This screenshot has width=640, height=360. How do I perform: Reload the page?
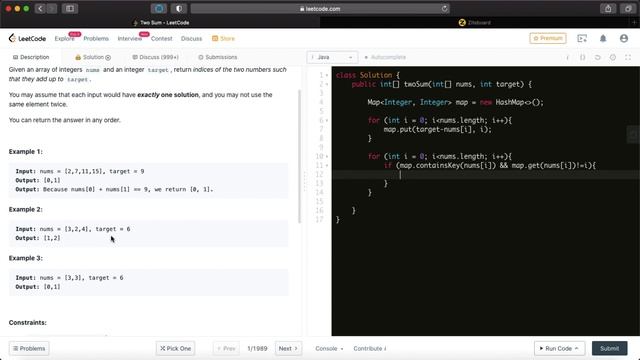[x=444, y=9]
